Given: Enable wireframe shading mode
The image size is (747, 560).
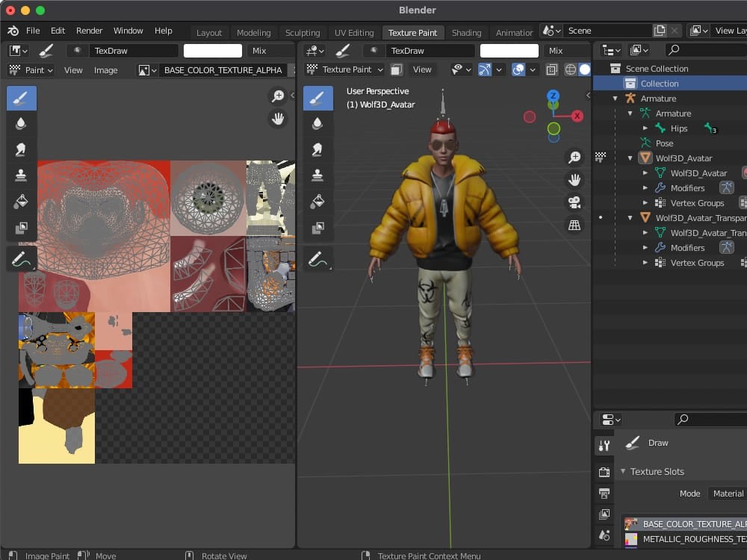Looking at the screenshot, I should click(x=571, y=70).
